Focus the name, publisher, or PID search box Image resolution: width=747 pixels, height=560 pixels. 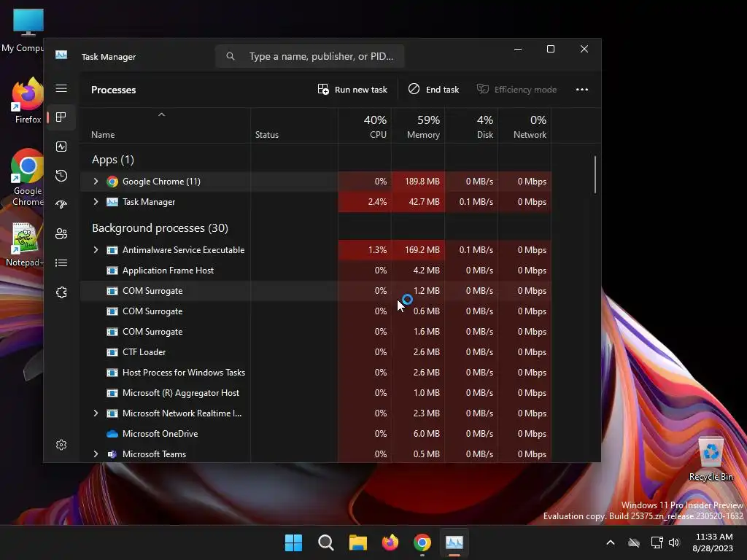(309, 56)
